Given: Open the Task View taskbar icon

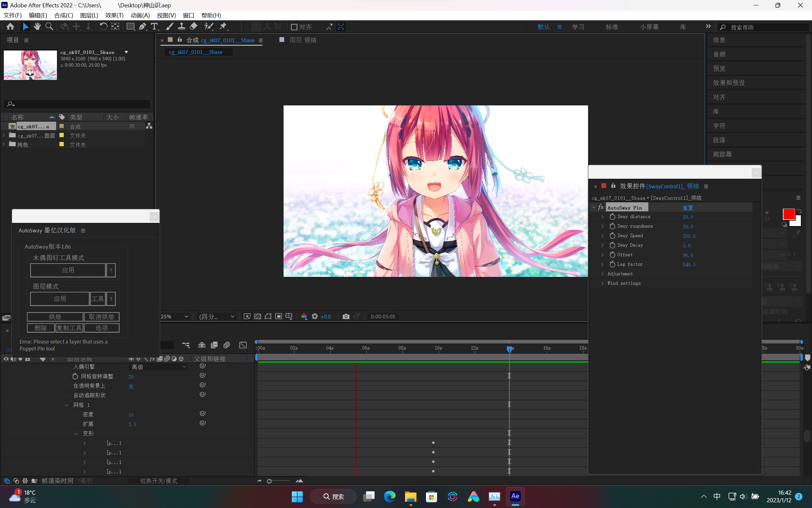Looking at the screenshot, I should [369, 497].
